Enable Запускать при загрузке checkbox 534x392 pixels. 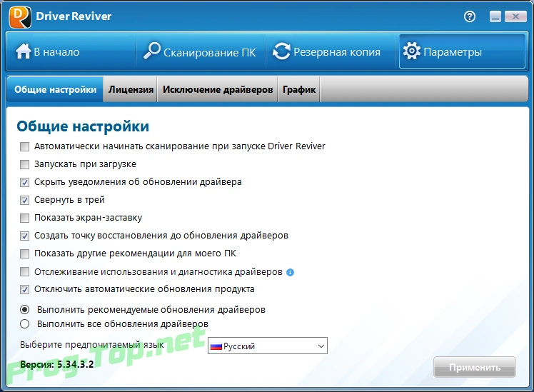(x=24, y=164)
